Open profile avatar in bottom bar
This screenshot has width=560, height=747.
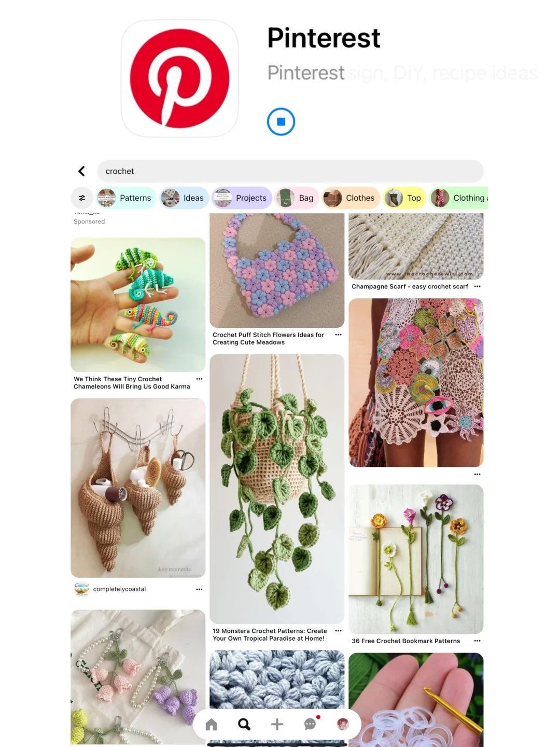(x=343, y=724)
